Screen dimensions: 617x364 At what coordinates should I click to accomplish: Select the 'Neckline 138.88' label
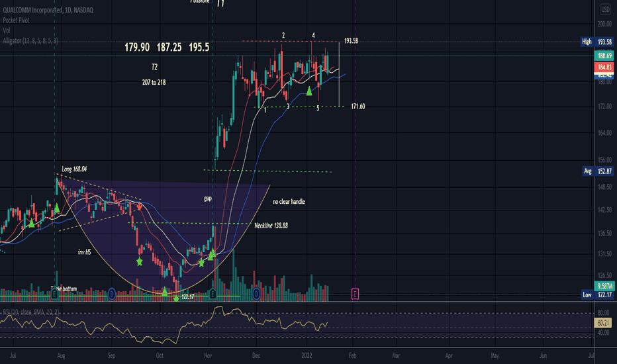click(271, 226)
